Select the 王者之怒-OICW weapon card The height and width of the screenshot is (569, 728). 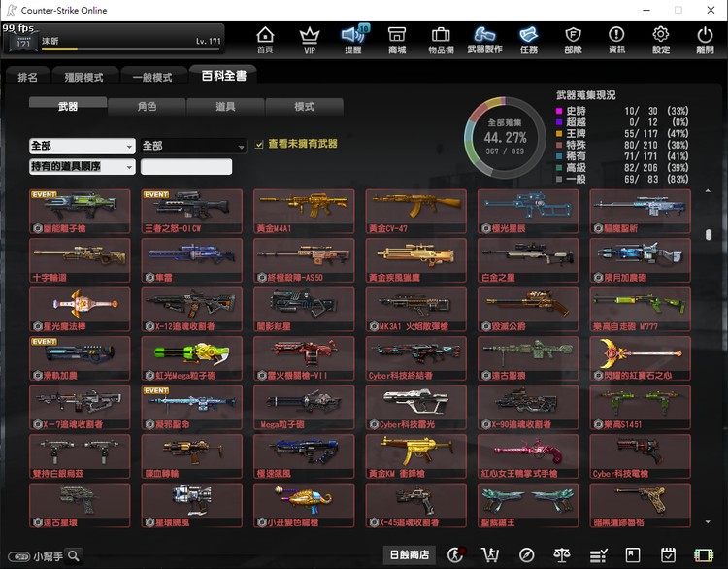[x=192, y=211]
